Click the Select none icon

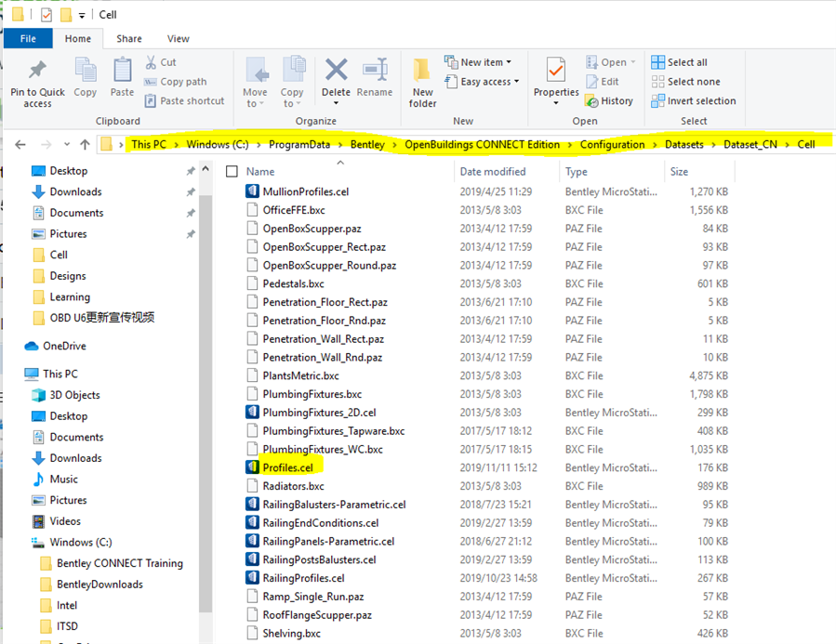(x=658, y=82)
